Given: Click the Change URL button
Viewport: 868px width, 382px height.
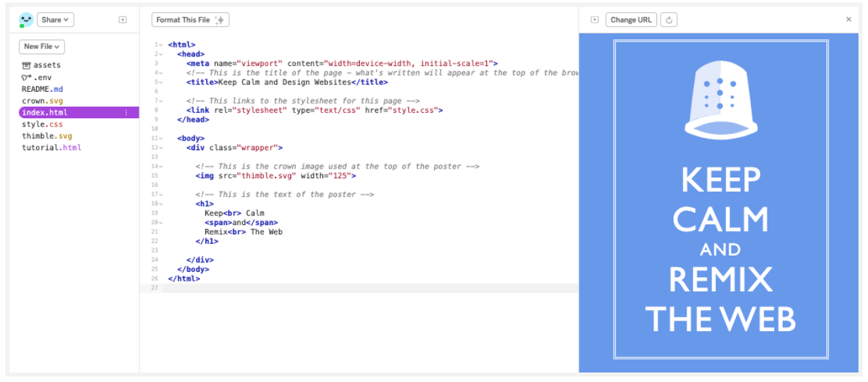Looking at the screenshot, I should 631,20.
